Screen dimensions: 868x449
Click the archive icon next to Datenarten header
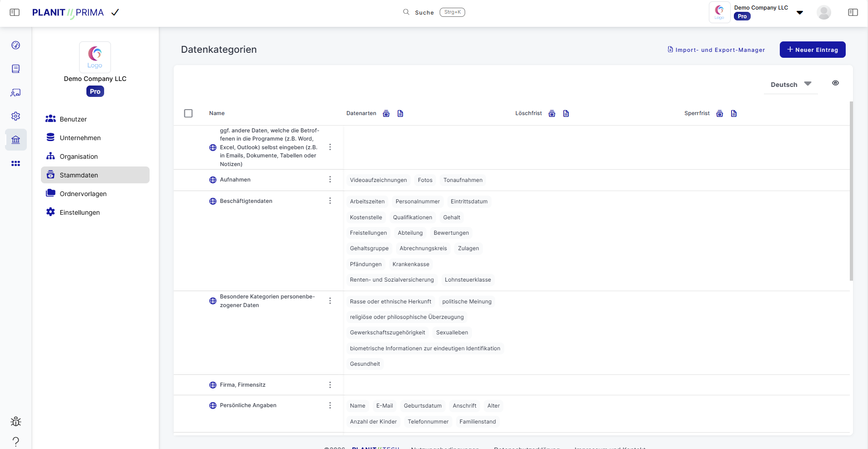coord(386,113)
